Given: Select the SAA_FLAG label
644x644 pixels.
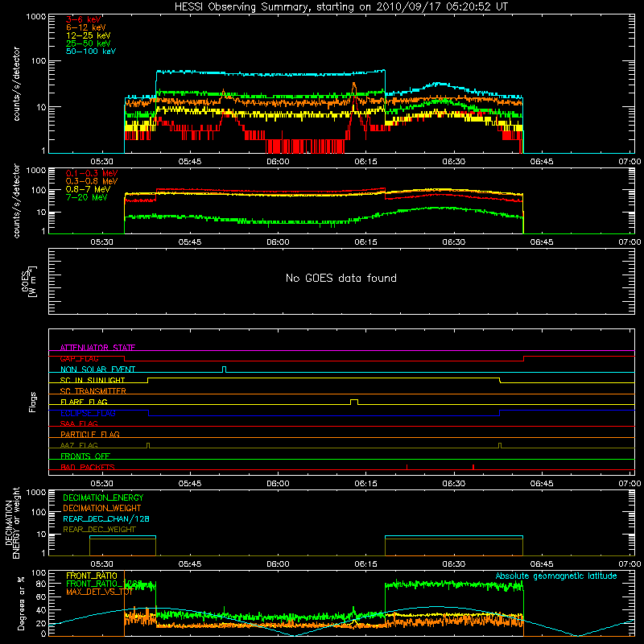Looking at the screenshot, I should [x=79, y=423].
